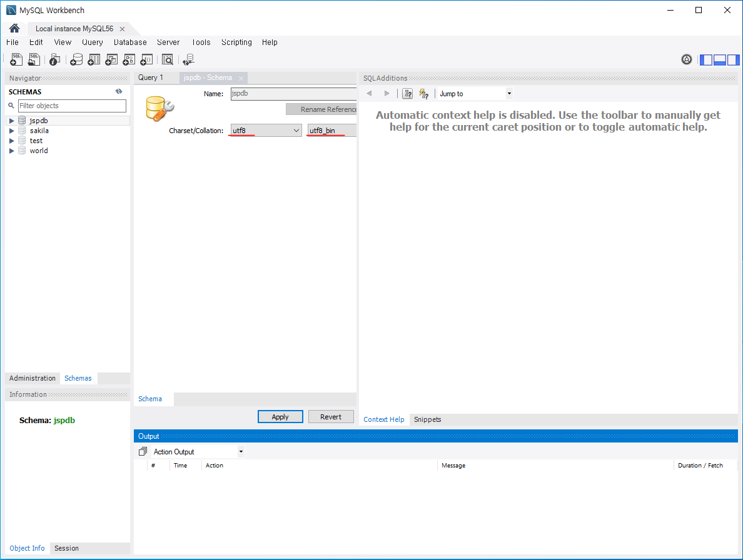Image resolution: width=743 pixels, height=560 pixels.
Task: Click the Filter objects search field
Action: (72, 106)
